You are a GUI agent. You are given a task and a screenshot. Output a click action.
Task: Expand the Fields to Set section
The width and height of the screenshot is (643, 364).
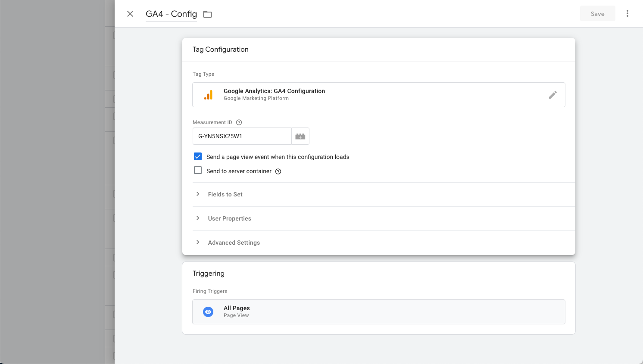(x=225, y=194)
